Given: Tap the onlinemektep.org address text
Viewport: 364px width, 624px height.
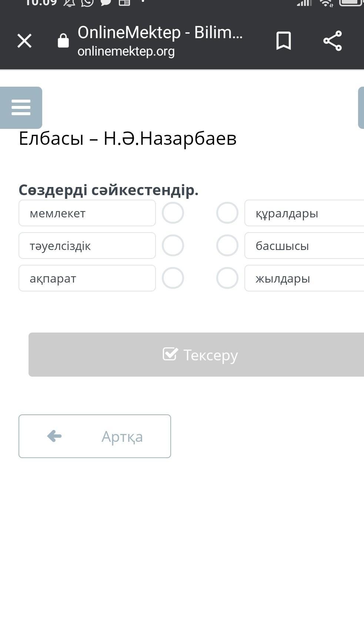Looking at the screenshot, I should [x=126, y=51].
